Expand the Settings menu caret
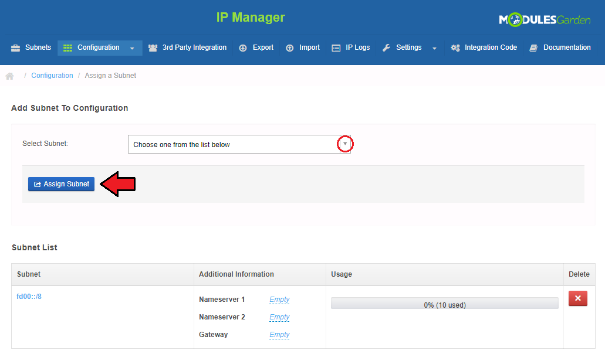The width and height of the screenshot is (605, 364). (434, 48)
